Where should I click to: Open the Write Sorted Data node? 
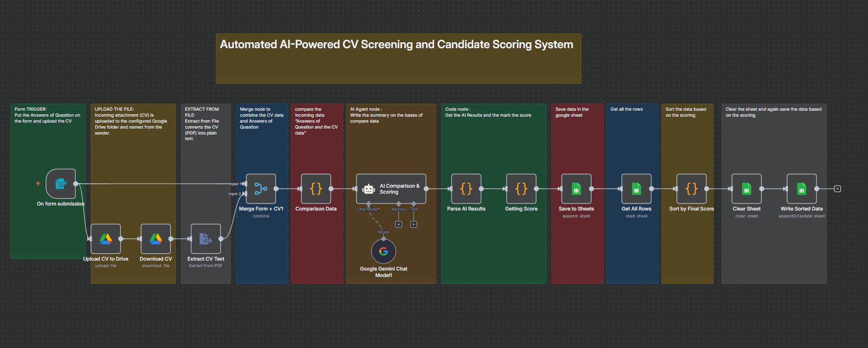click(x=801, y=189)
